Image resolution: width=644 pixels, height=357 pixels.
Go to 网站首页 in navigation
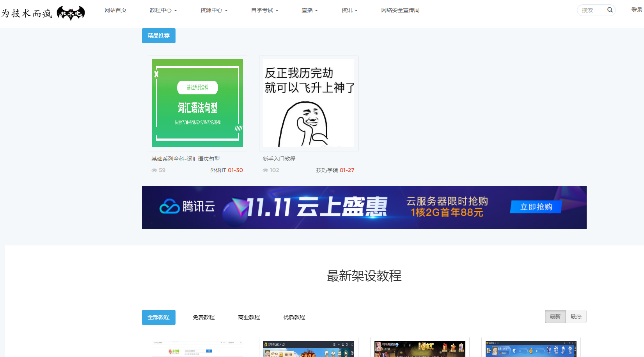pos(115,11)
